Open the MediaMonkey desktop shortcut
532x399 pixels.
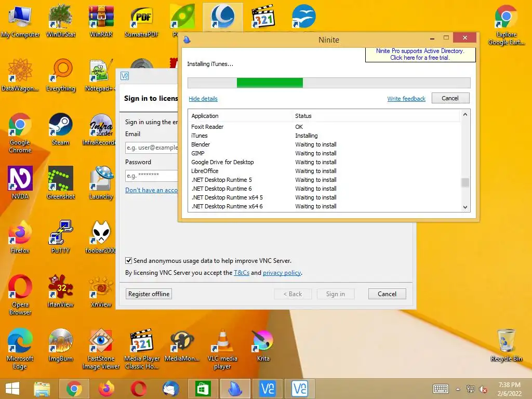182,345
